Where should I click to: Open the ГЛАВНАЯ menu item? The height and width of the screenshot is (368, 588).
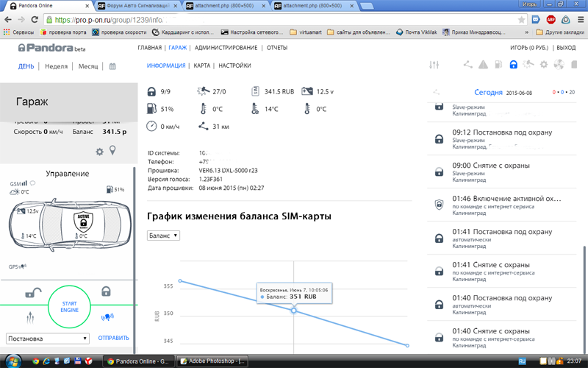coord(150,48)
